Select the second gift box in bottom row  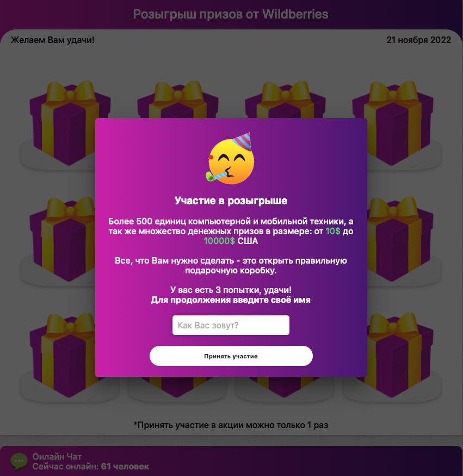tap(178, 387)
